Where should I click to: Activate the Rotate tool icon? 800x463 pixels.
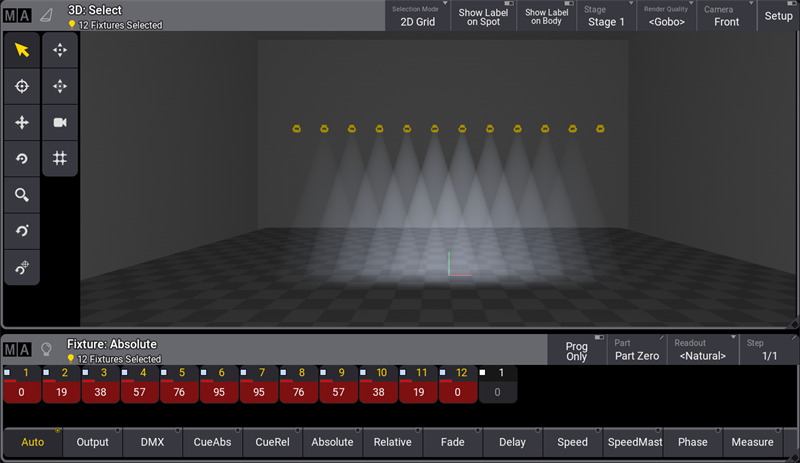point(22,158)
